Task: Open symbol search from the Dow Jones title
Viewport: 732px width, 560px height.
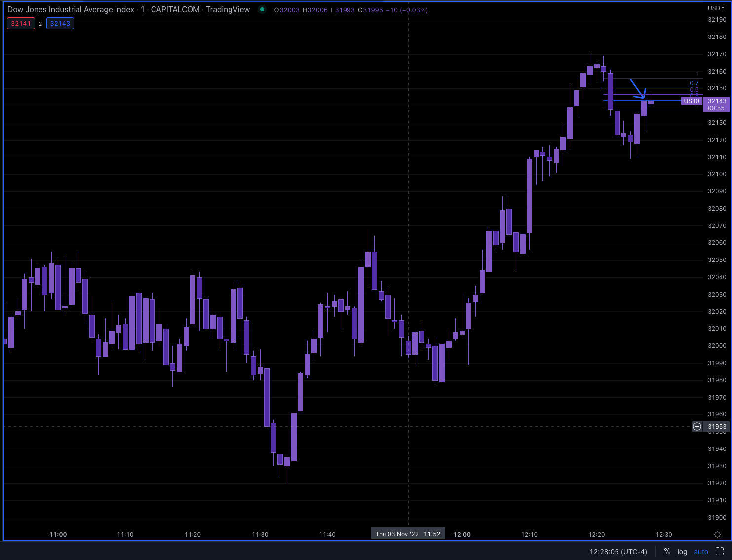Action: point(69,9)
